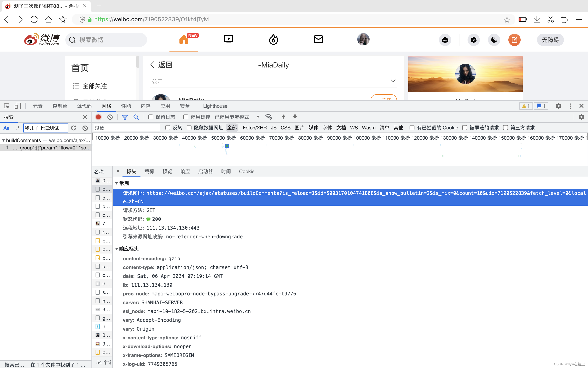The height and width of the screenshot is (368, 588).
Task: Open DevTools more options menu
Action: 570,106
